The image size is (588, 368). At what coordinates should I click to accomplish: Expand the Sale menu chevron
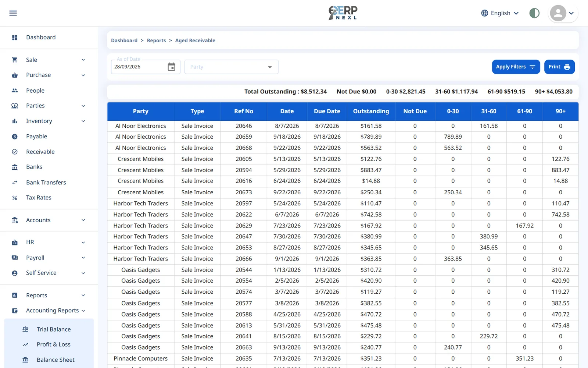(83, 60)
